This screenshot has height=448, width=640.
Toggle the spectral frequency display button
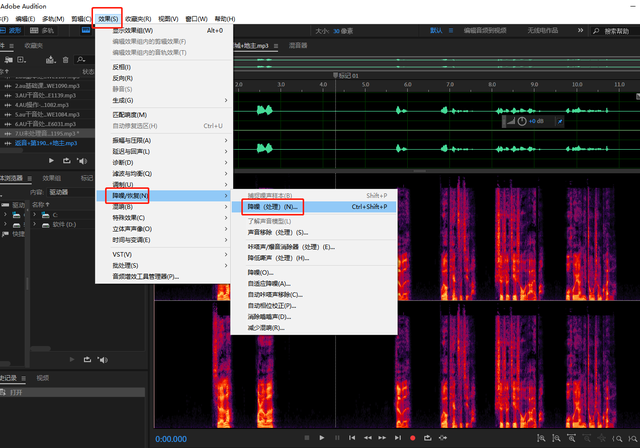(86, 30)
